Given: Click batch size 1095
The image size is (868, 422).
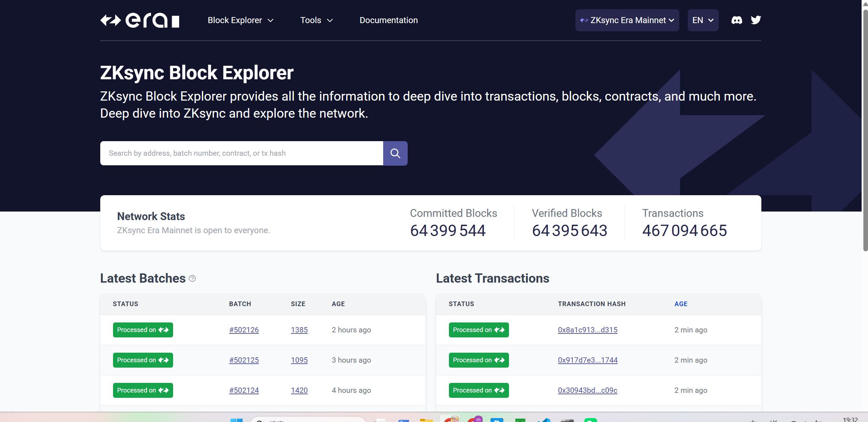Looking at the screenshot, I should [299, 360].
